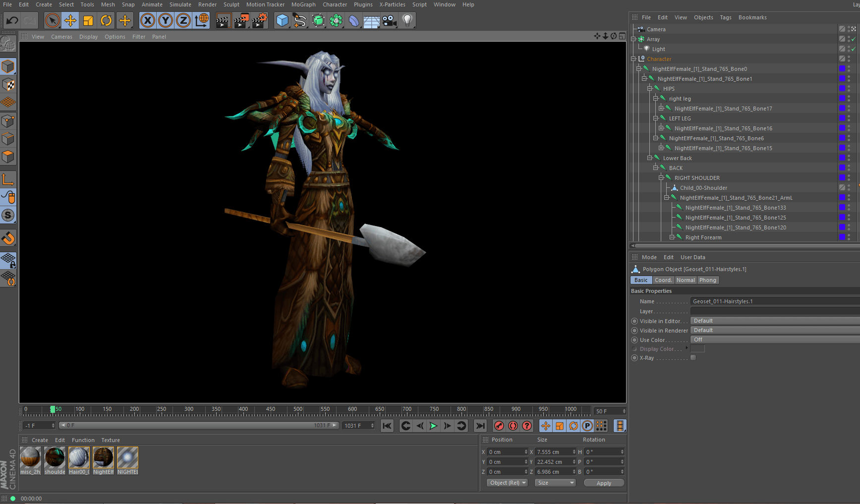860x504 pixels.
Task: Toggle the position keyframe channel
Action: (x=546, y=426)
